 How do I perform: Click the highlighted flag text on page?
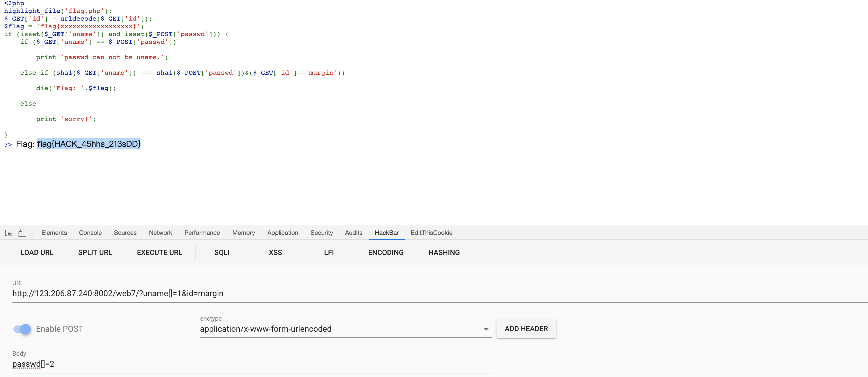(88, 144)
